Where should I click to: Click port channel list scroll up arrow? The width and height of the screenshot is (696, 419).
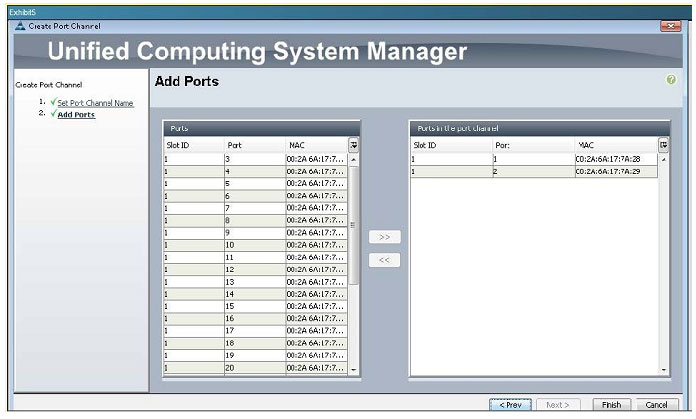click(664, 160)
